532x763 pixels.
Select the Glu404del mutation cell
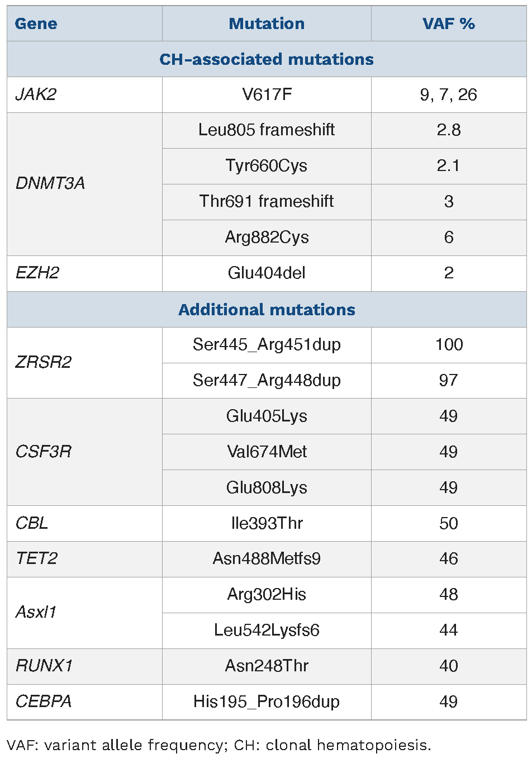[x=267, y=273]
